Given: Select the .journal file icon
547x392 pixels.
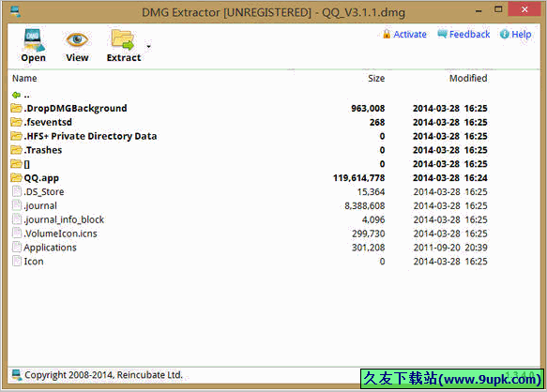Looking at the screenshot, I should (x=16, y=205).
